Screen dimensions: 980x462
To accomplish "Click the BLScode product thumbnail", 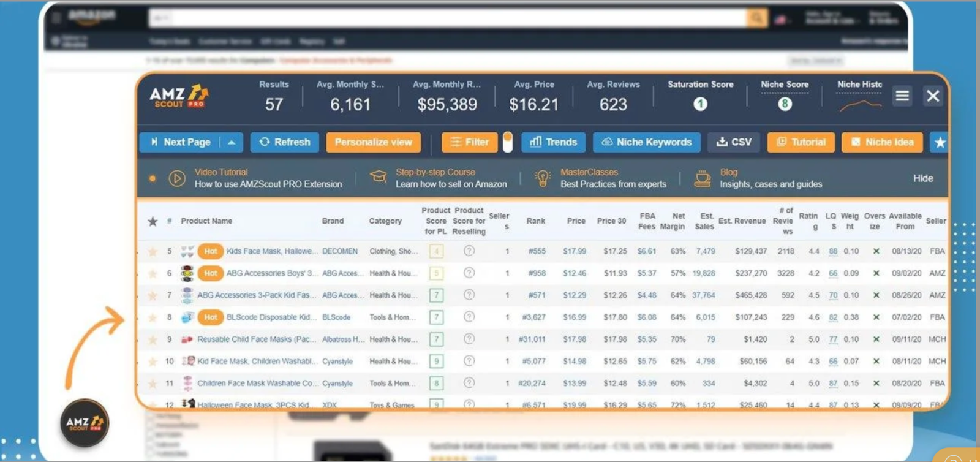I will (x=187, y=317).
